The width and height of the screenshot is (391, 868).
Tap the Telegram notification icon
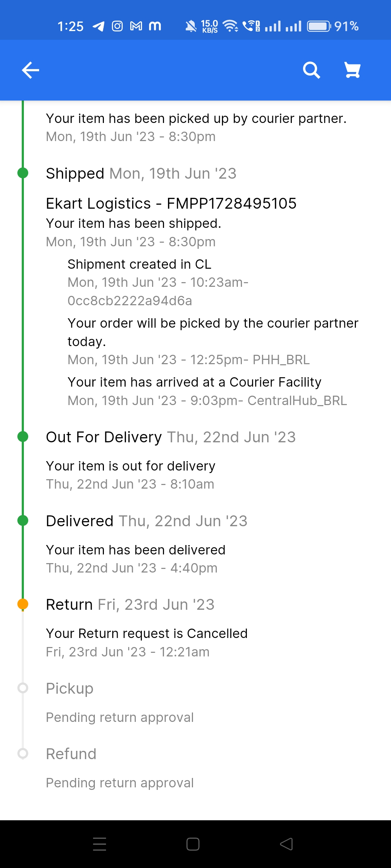[98, 26]
